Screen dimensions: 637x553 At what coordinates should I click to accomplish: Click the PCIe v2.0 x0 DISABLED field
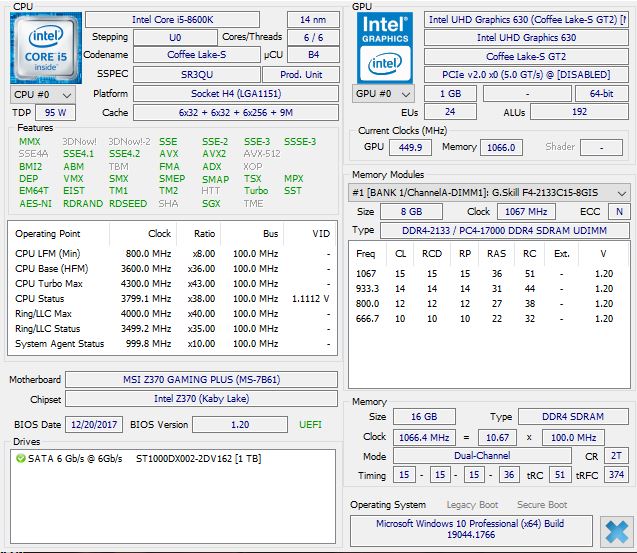tap(526, 75)
